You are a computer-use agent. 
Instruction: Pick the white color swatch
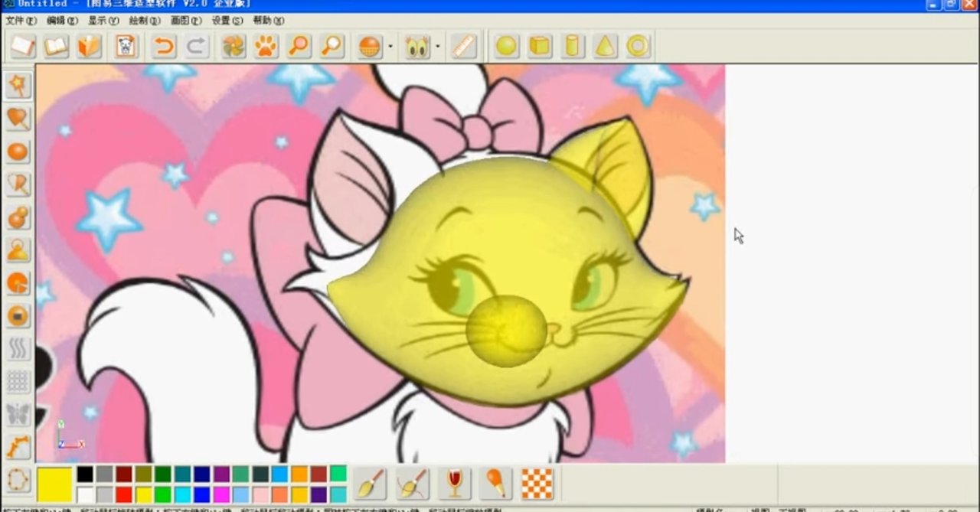pos(85,494)
